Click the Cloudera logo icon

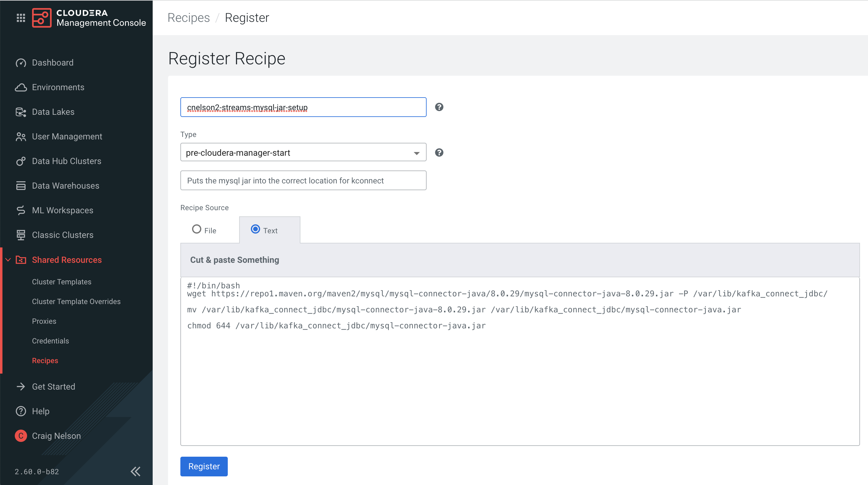point(42,18)
